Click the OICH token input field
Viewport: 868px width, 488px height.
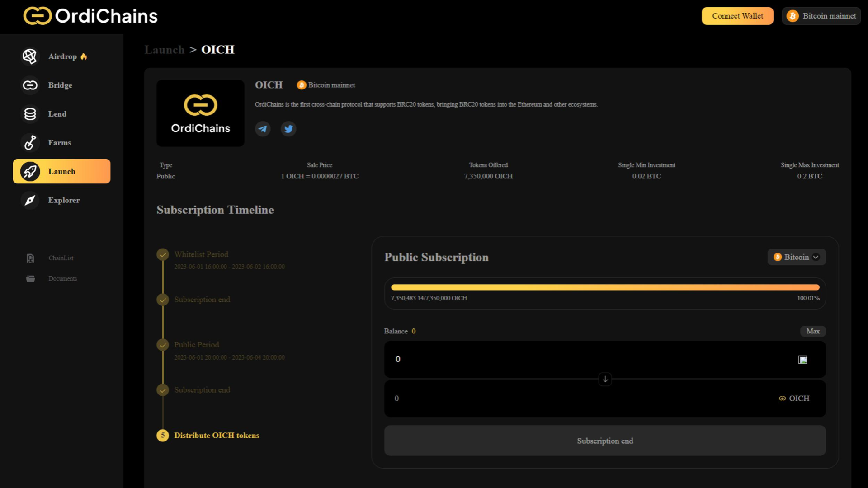pos(604,398)
